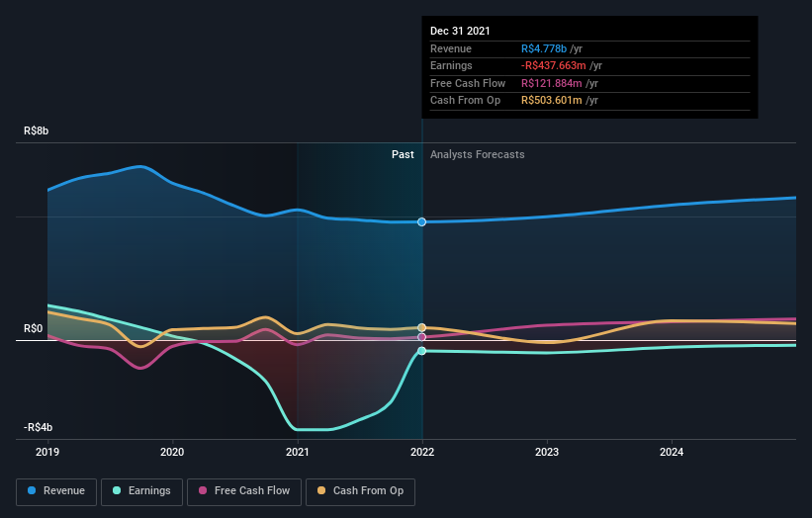Click the Dec 31 2021 tooltip date
The width and height of the screenshot is (812, 518).
460,31
